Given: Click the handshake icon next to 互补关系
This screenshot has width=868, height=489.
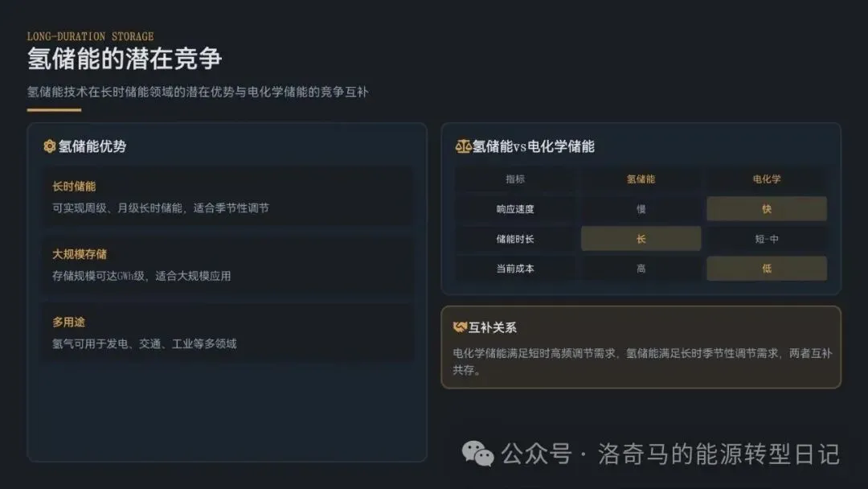Looking at the screenshot, I should (460, 327).
